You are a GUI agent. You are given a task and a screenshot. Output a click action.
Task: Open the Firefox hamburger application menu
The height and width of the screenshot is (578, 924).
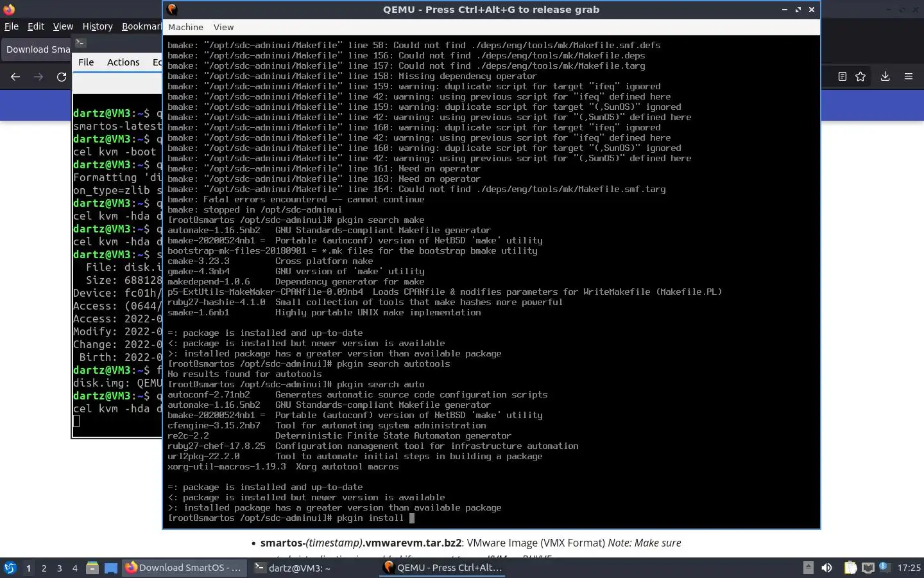tap(909, 76)
